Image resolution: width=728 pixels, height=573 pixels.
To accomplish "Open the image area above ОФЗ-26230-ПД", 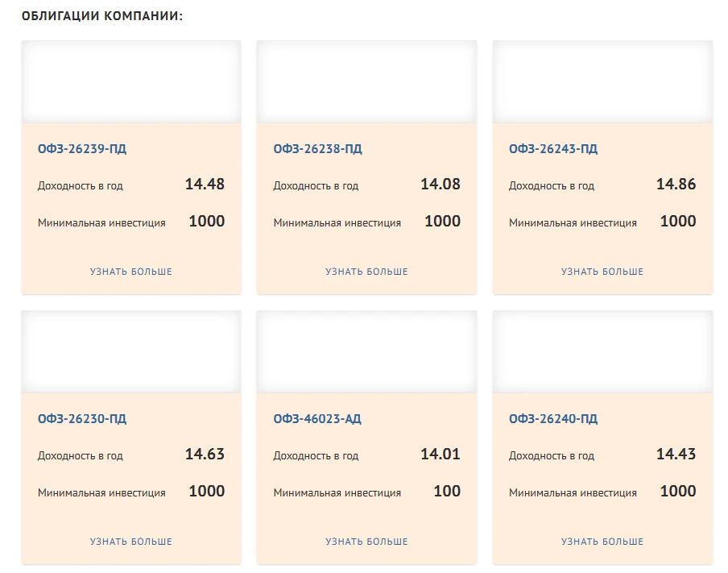I will coord(131,352).
